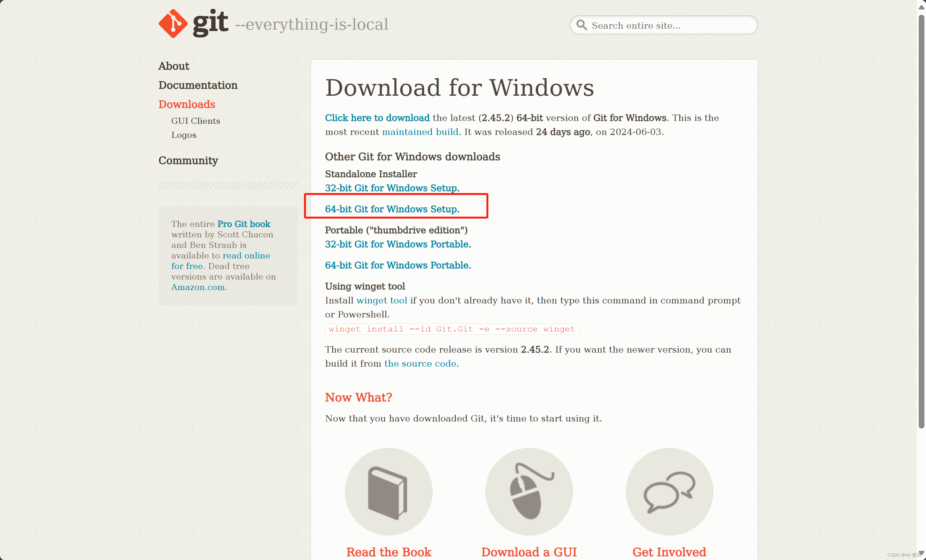This screenshot has height=560, width=926.
Task: Click the speech bubbles icon circle
Action: coord(669,492)
